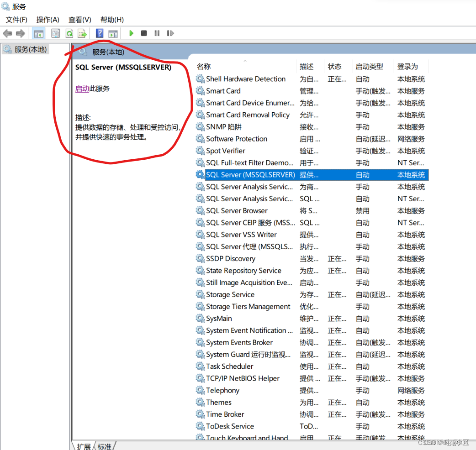The height and width of the screenshot is (450, 476).
Task: Pause service with pause button
Action: point(157,33)
